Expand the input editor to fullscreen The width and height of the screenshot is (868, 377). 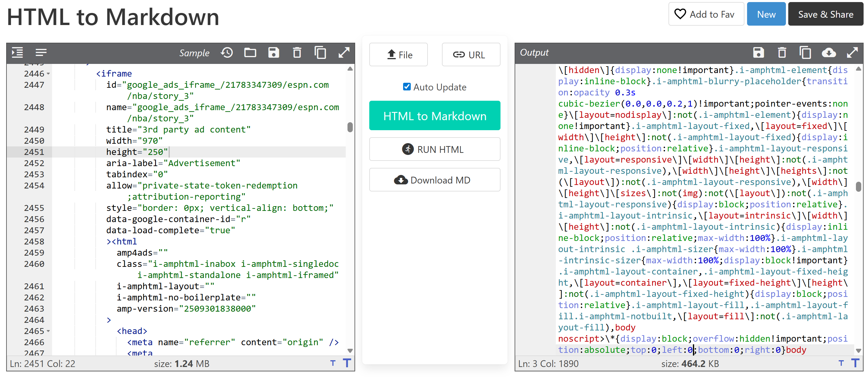(344, 53)
